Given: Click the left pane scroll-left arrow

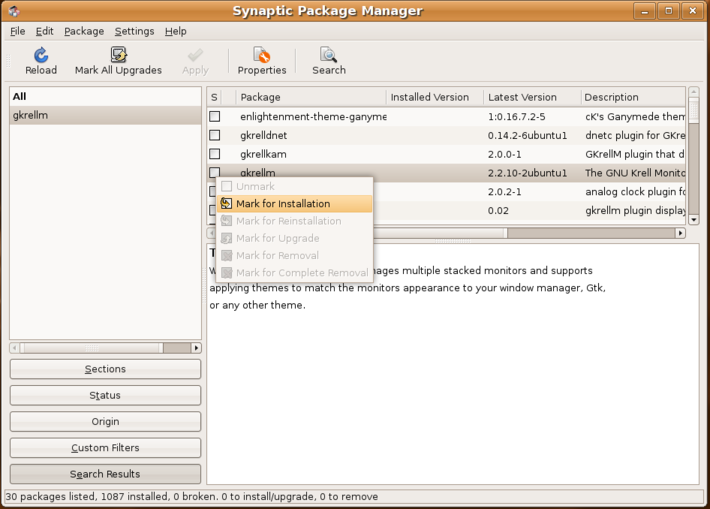Looking at the screenshot, I should coord(14,348).
